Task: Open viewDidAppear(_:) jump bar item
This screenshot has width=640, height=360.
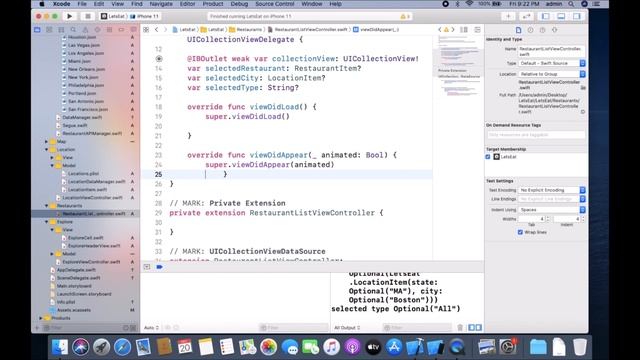Action: coord(376,30)
